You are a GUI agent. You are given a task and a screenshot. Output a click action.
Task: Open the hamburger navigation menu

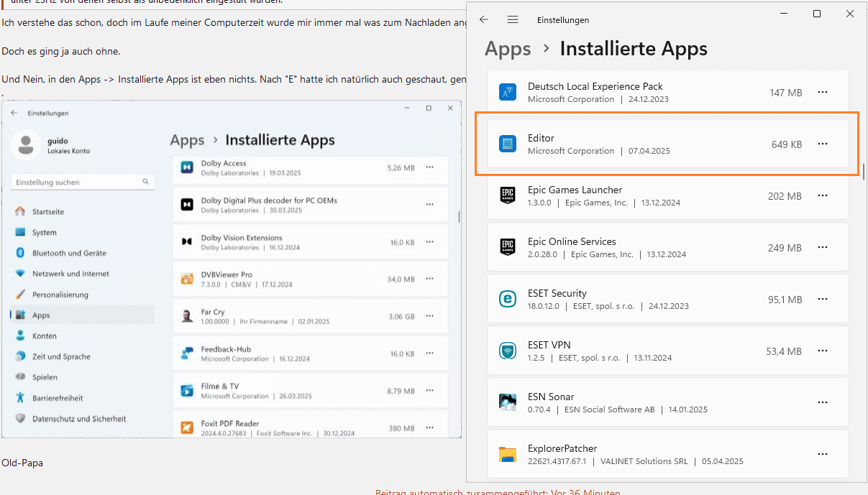(x=513, y=19)
